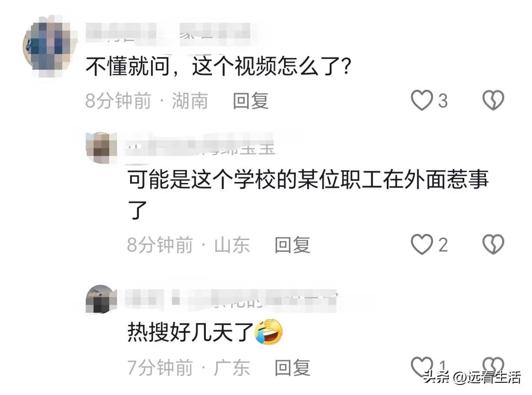This screenshot has width=532, height=395.
Task: Open the Guangdong replier's avatar
Action: tap(102, 299)
